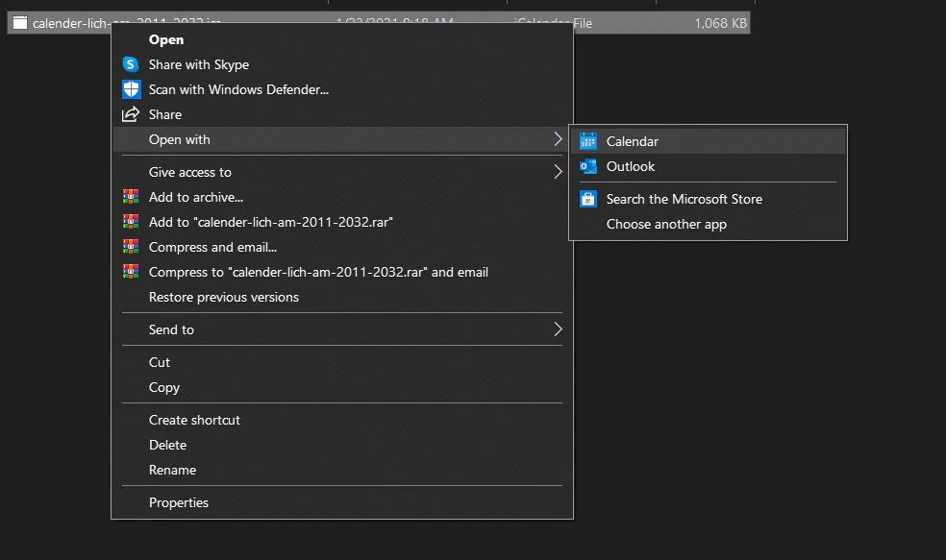Screen dimensions: 946x560
Task: Open the file with Calendar
Action: (x=708, y=141)
